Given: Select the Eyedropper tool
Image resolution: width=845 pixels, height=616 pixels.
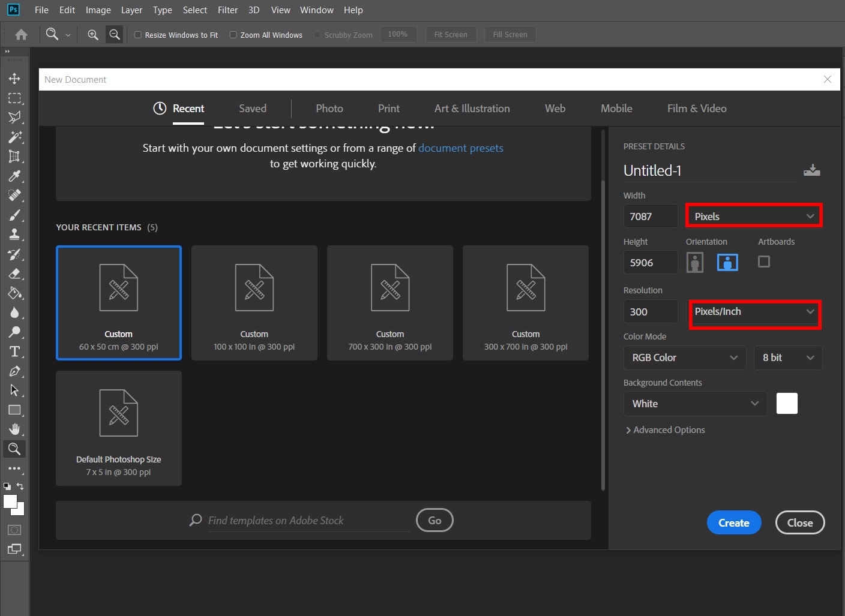Looking at the screenshot, I should (x=14, y=176).
